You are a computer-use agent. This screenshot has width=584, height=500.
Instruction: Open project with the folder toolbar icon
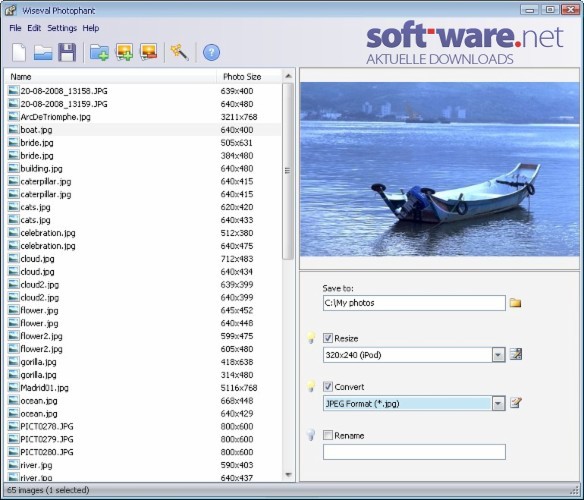[43, 53]
